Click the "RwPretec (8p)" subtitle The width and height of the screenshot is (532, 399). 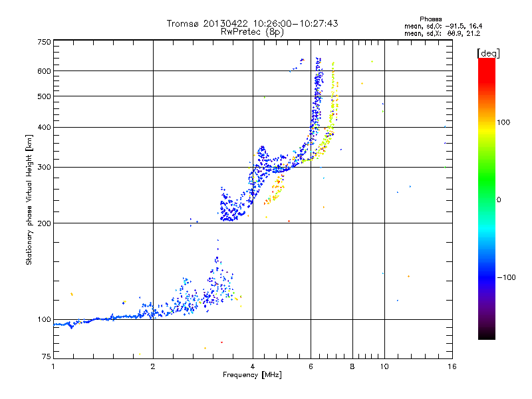coord(252,32)
